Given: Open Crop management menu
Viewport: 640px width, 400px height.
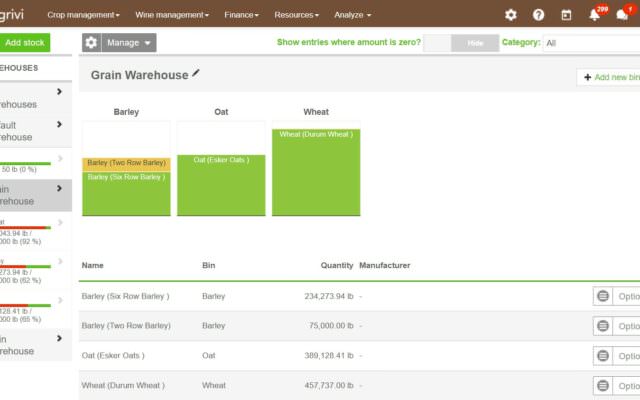Looking at the screenshot, I should tap(83, 15).
